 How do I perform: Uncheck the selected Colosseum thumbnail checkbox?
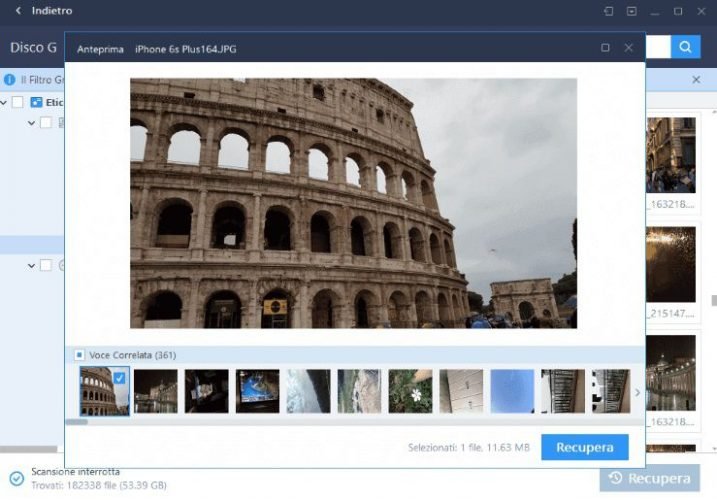[120, 377]
